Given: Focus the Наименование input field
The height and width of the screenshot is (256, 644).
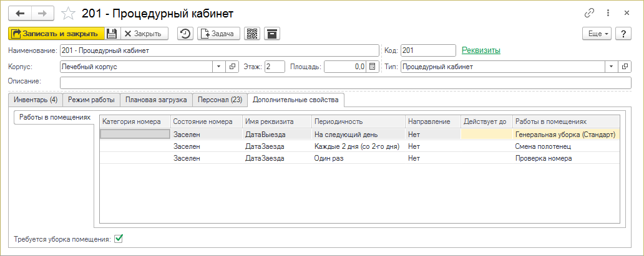Looking at the screenshot, I should 219,50.
